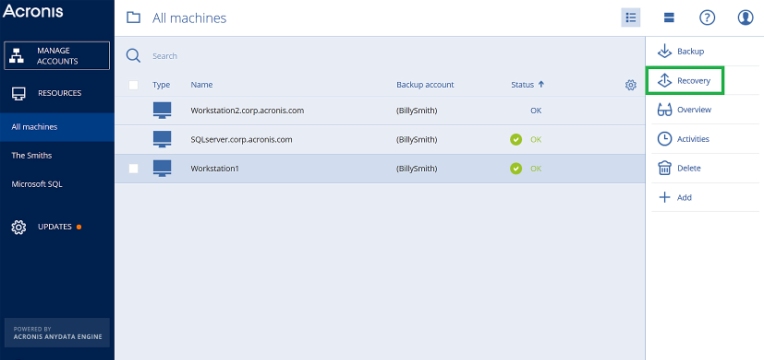The width and height of the screenshot is (764, 360).
Task: Click the Activities clock icon
Action: point(665,139)
